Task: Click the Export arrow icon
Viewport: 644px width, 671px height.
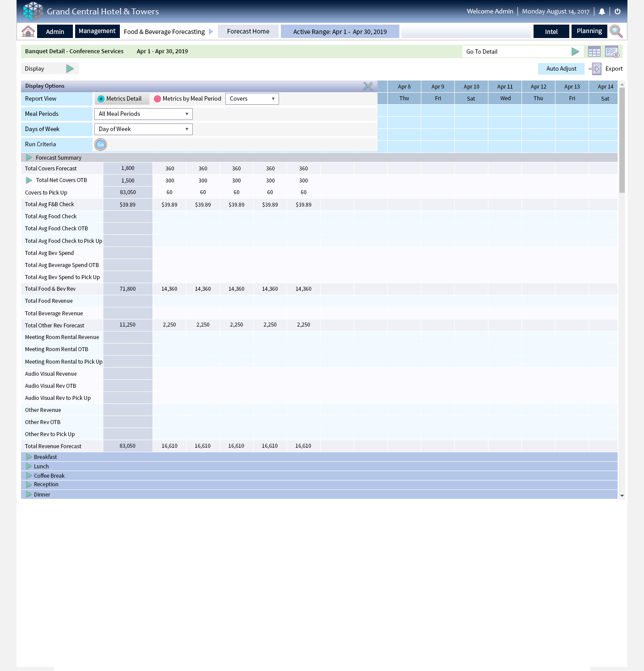Action: tap(595, 69)
